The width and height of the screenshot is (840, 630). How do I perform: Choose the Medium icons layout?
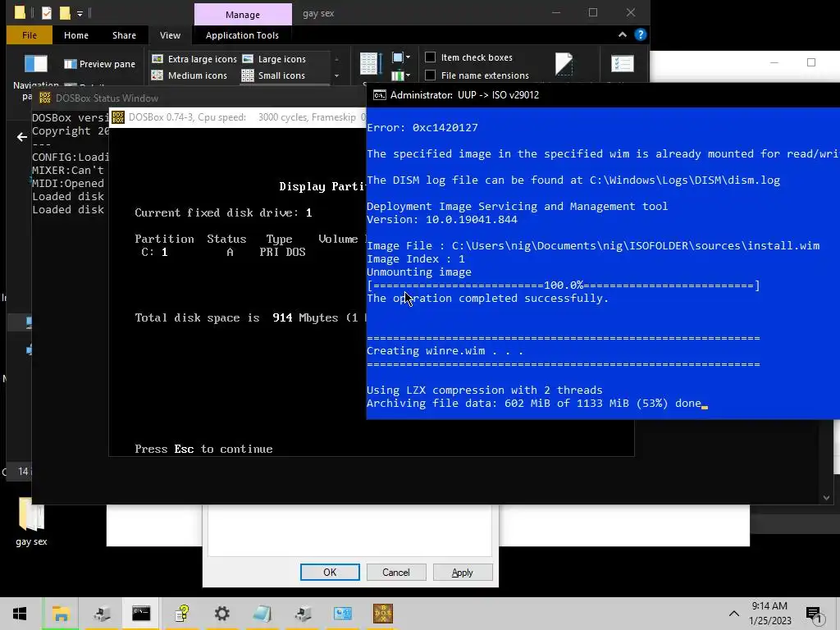[189, 75]
